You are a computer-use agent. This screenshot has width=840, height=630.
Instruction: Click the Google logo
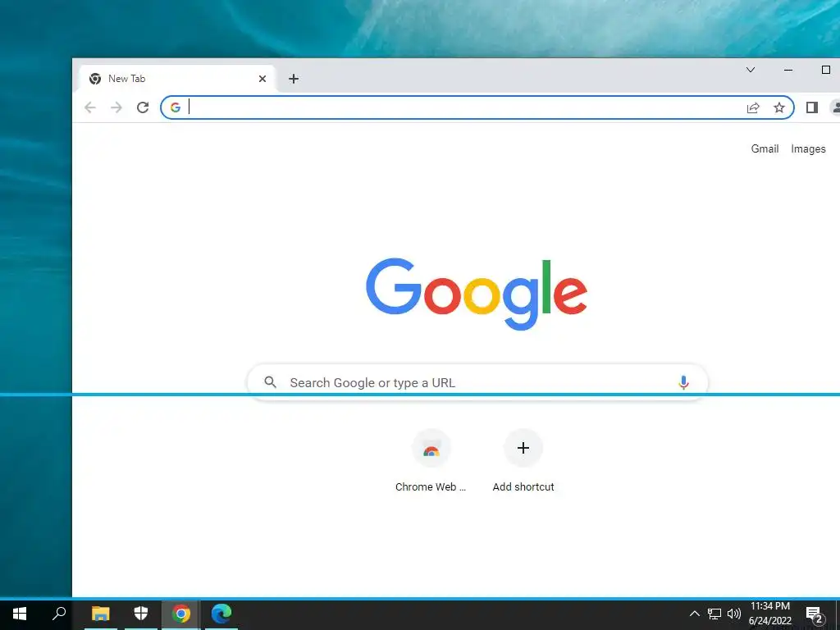tap(477, 294)
